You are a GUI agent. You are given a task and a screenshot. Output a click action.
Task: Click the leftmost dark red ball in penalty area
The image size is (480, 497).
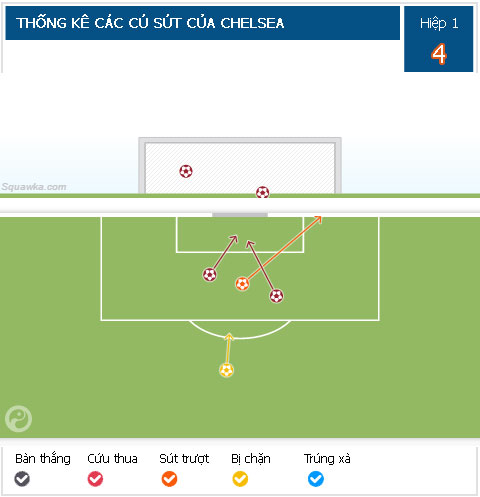click(210, 275)
